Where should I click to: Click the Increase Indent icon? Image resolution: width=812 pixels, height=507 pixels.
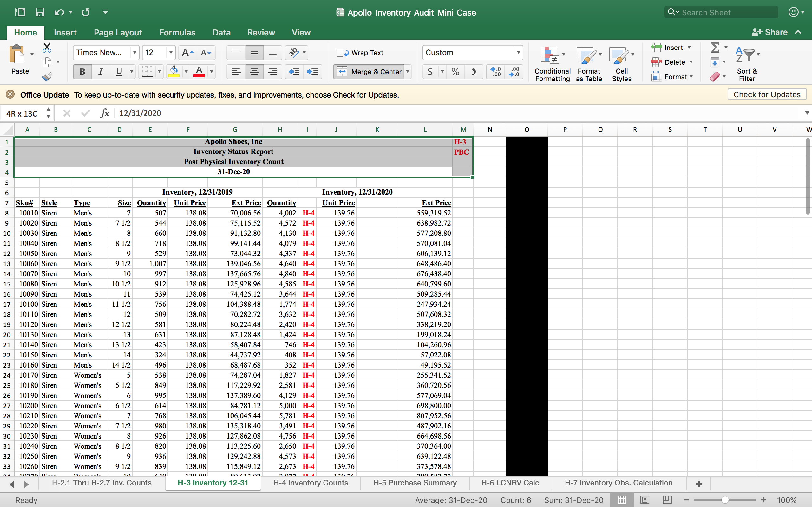312,72
